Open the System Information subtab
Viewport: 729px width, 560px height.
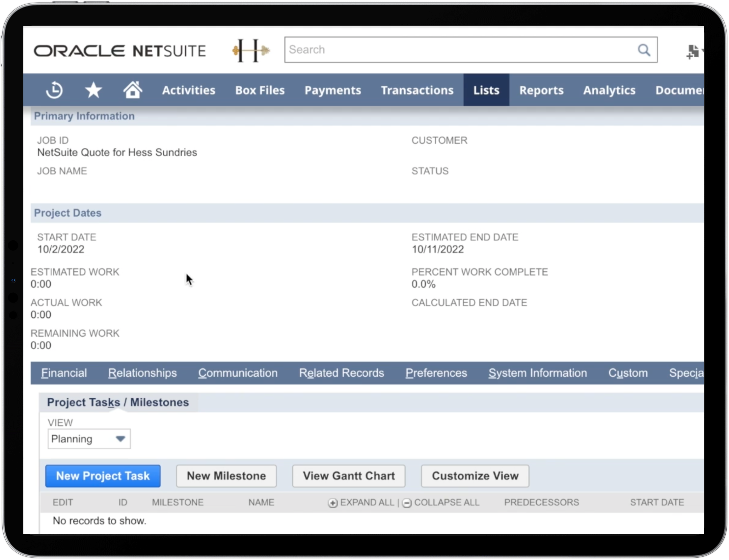537,373
